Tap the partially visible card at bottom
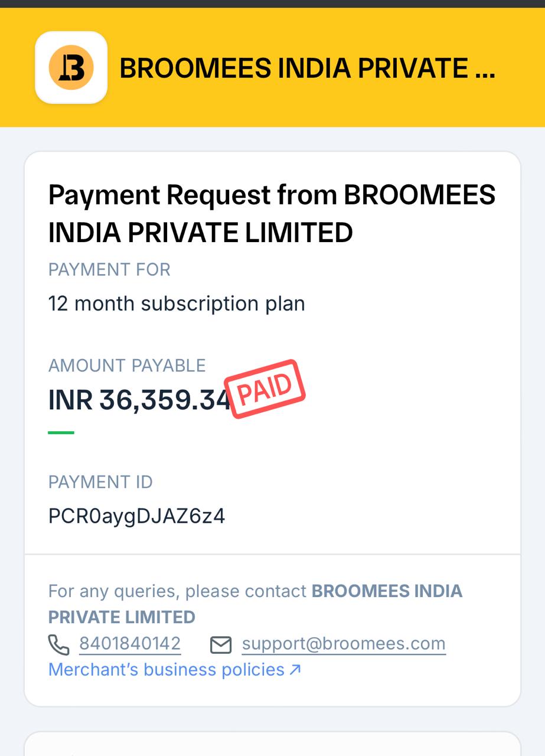Image resolution: width=545 pixels, height=756 pixels. 272,744
